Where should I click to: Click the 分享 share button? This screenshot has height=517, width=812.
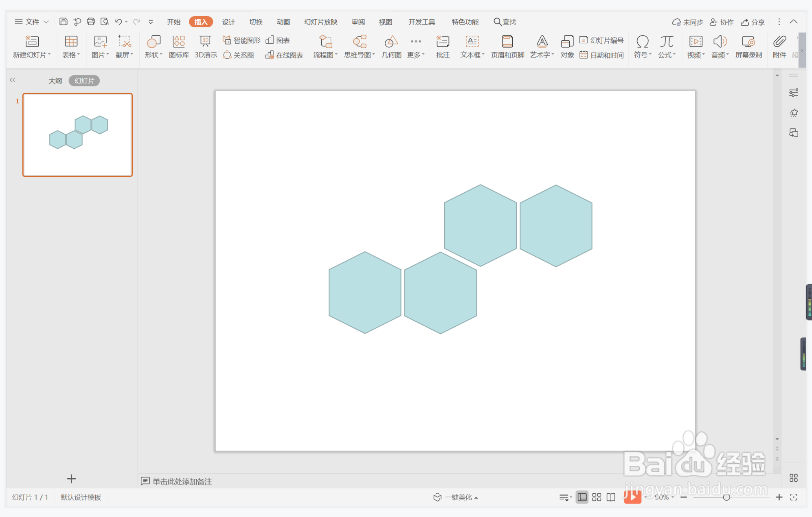[x=753, y=22]
